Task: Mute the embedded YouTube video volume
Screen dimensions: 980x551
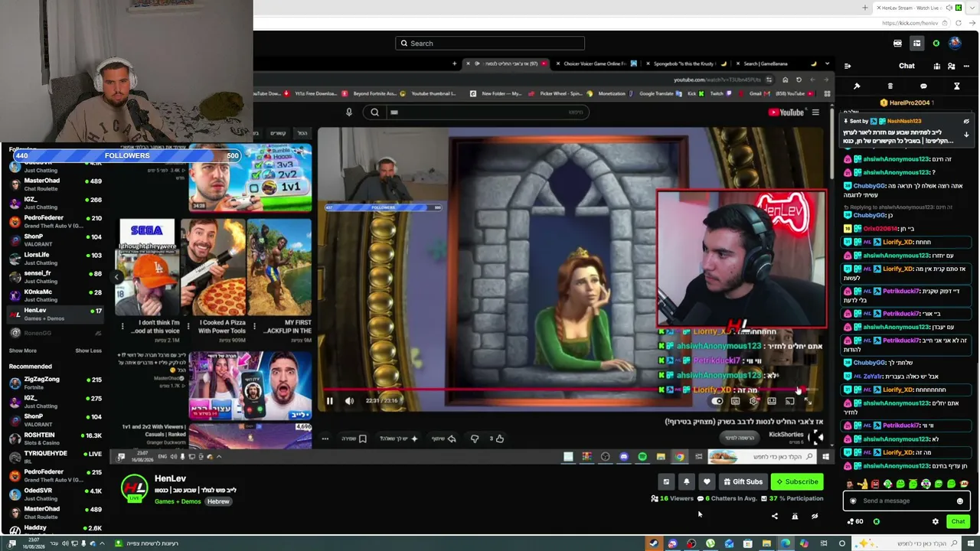Action: pyautogui.click(x=349, y=400)
